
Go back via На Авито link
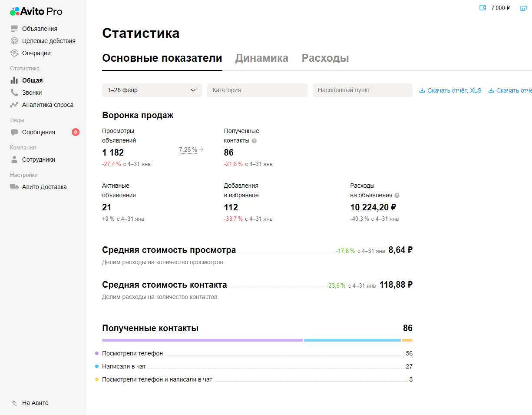pyautogui.click(x=35, y=403)
